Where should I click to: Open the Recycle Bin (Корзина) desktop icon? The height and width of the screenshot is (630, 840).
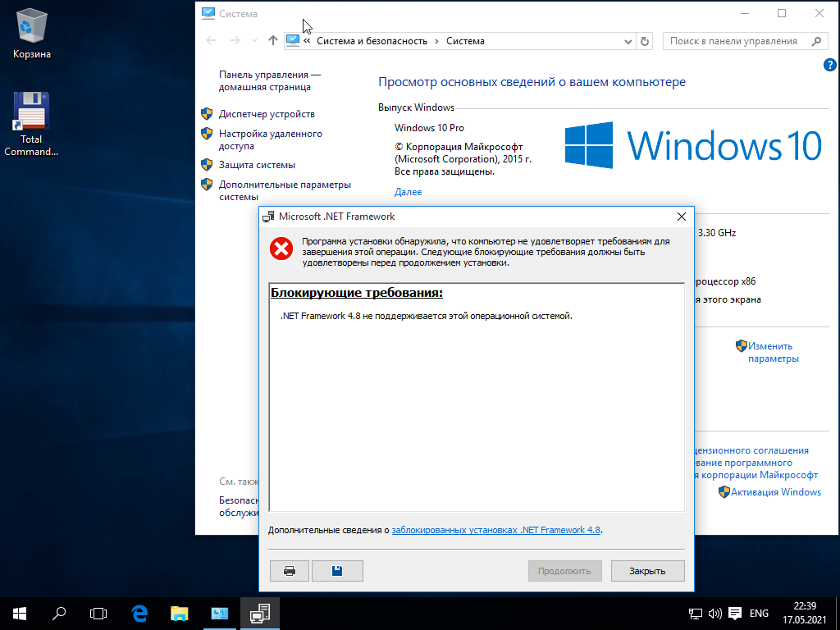pyautogui.click(x=32, y=33)
